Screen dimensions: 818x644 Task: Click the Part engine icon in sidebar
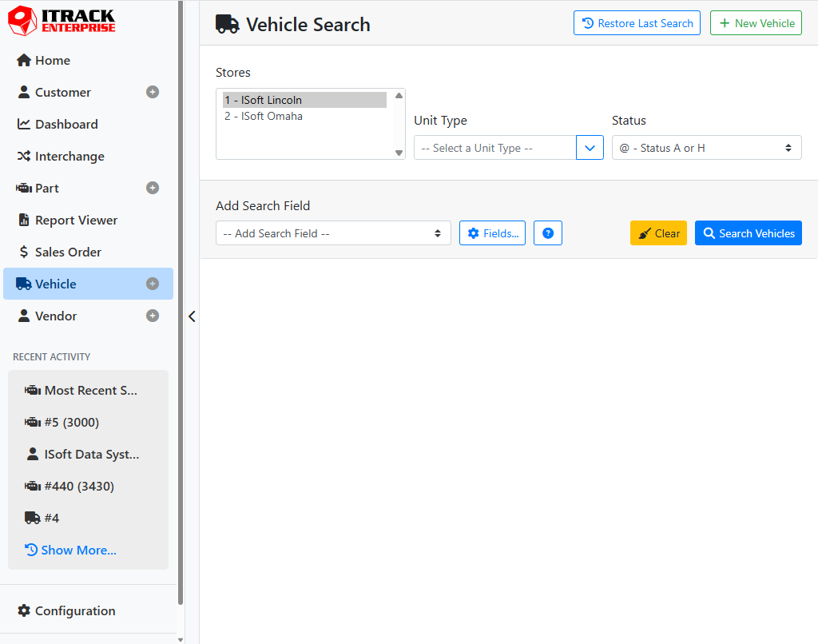click(x=24, y=188)
